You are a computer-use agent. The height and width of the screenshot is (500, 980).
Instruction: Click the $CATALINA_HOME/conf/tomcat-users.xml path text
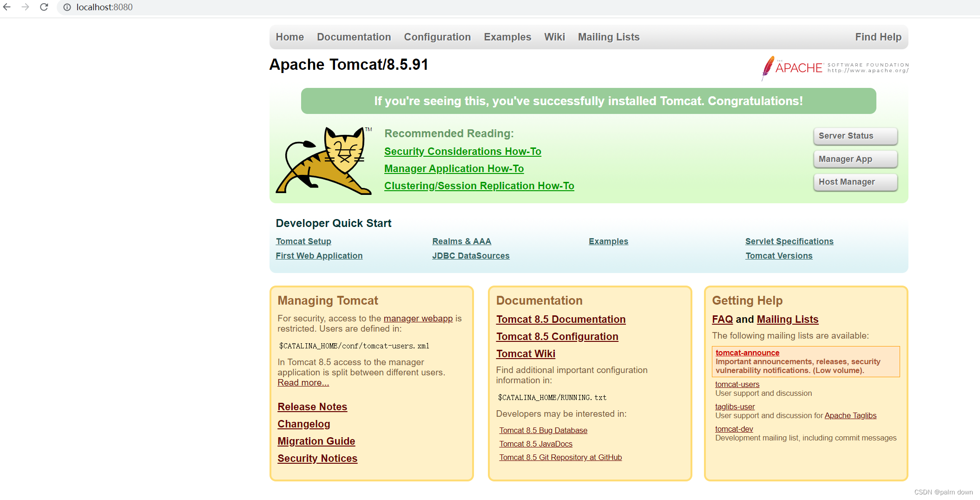pyautogui.click(x=354, y=346)
